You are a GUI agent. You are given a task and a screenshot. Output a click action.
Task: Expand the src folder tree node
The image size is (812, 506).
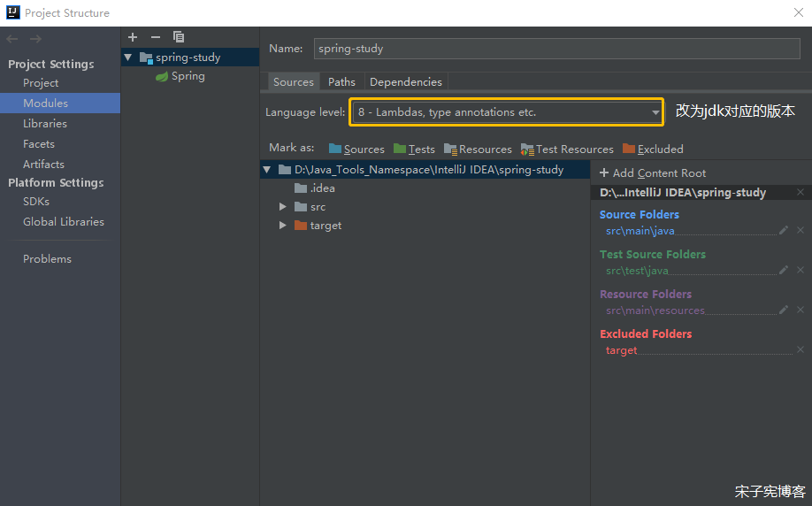(x=283, y=207)
